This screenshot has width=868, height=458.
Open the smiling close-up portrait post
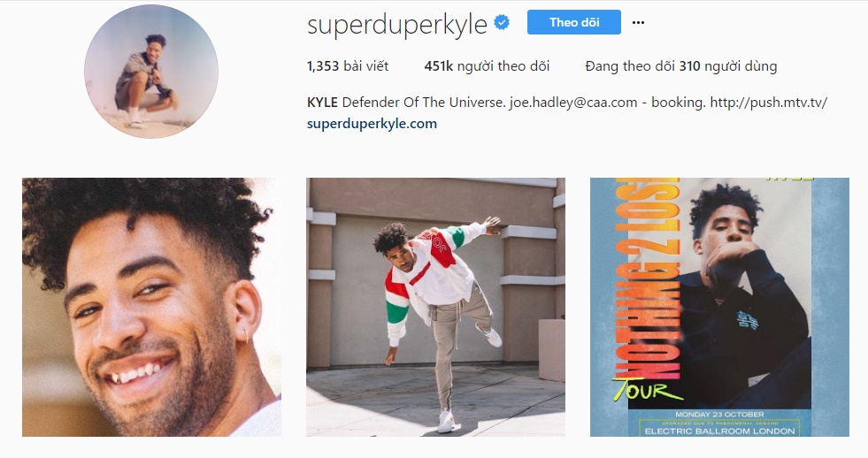151,307
